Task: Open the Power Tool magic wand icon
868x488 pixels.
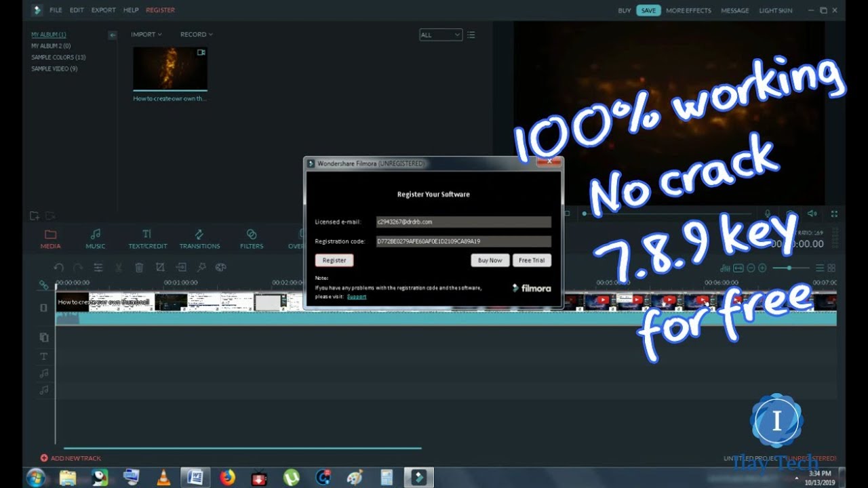Action: 201,268
